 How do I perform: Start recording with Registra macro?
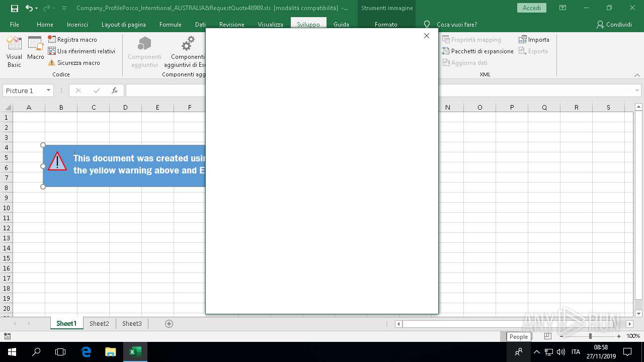click(x=72, y=39)
